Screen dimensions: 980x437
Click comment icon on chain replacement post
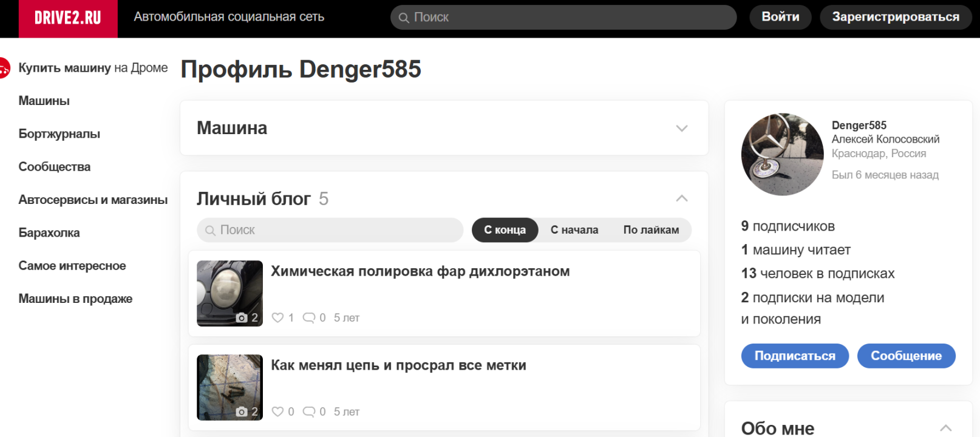(x=309, y=412)
